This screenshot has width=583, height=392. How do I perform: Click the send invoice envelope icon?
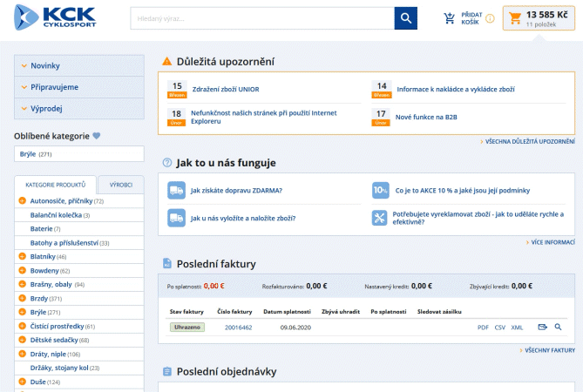(x=542, y=328)
